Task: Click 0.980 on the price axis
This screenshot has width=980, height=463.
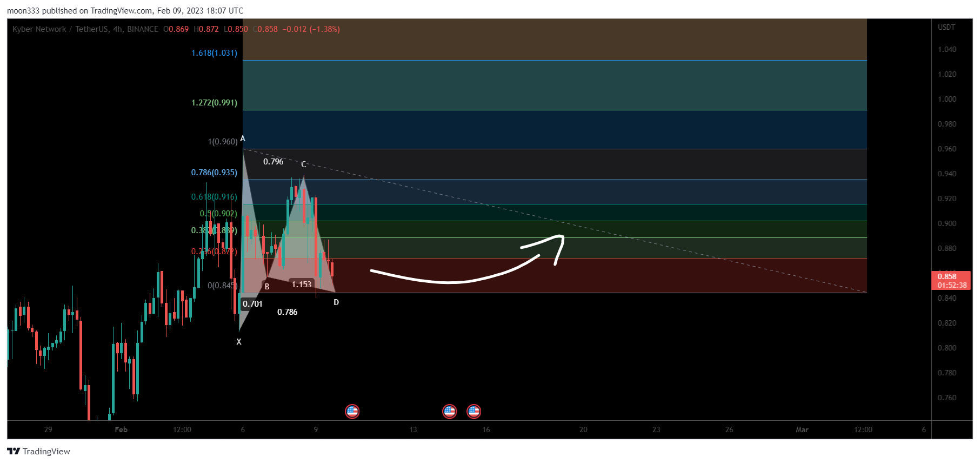Action: (x=947, y=124)
